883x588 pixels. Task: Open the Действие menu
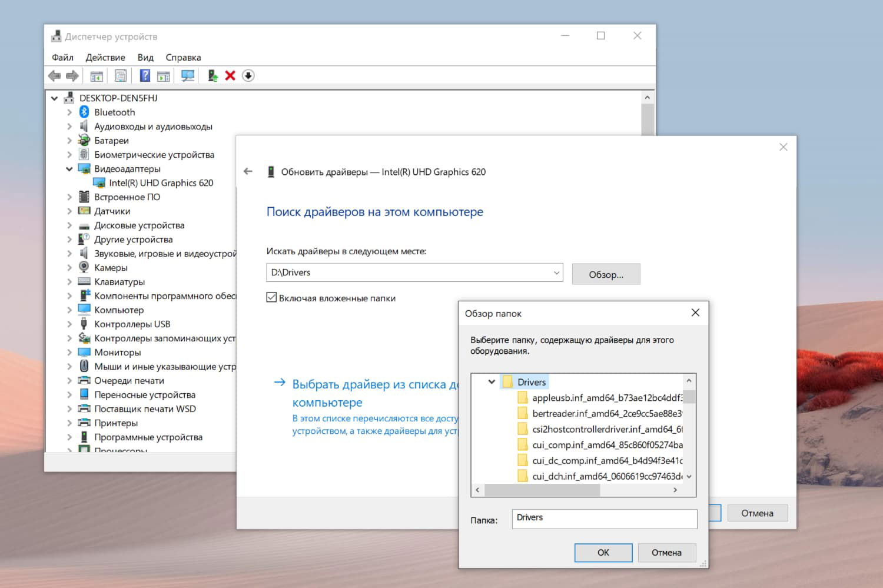tap(105, 57)
